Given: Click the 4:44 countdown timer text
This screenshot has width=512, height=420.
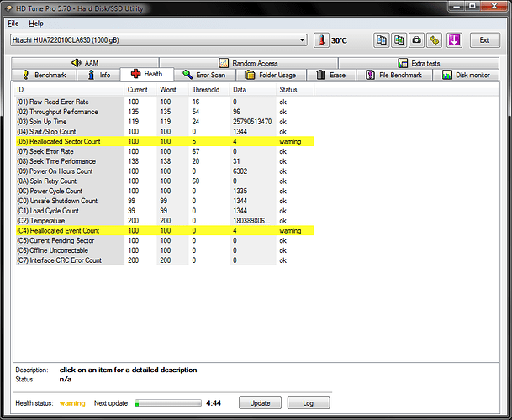Looking at the screenshot, I should tap(214, 403).
